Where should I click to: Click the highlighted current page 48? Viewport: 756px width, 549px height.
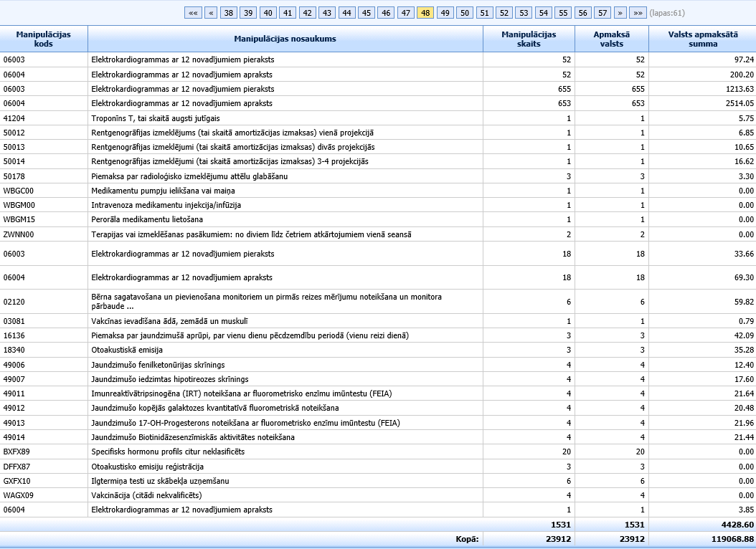425,13
